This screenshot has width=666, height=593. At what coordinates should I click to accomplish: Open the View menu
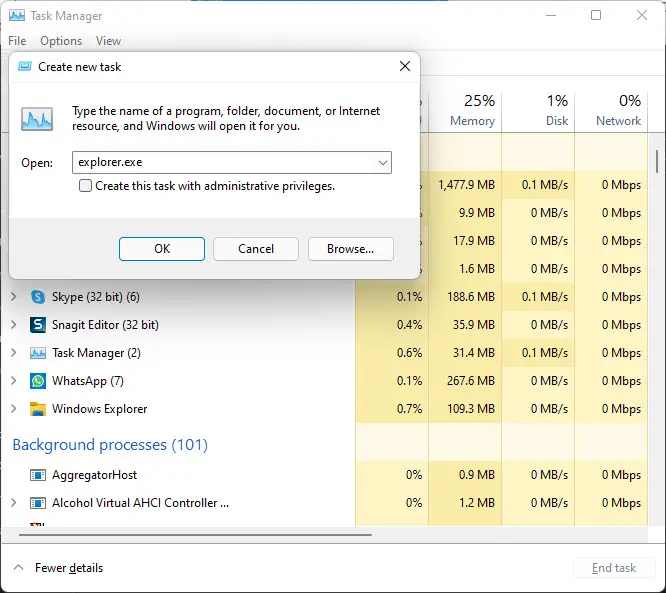(108, 41)
